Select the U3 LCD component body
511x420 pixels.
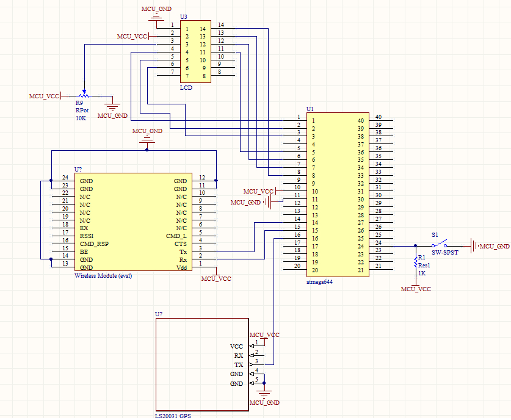point(195,51)
